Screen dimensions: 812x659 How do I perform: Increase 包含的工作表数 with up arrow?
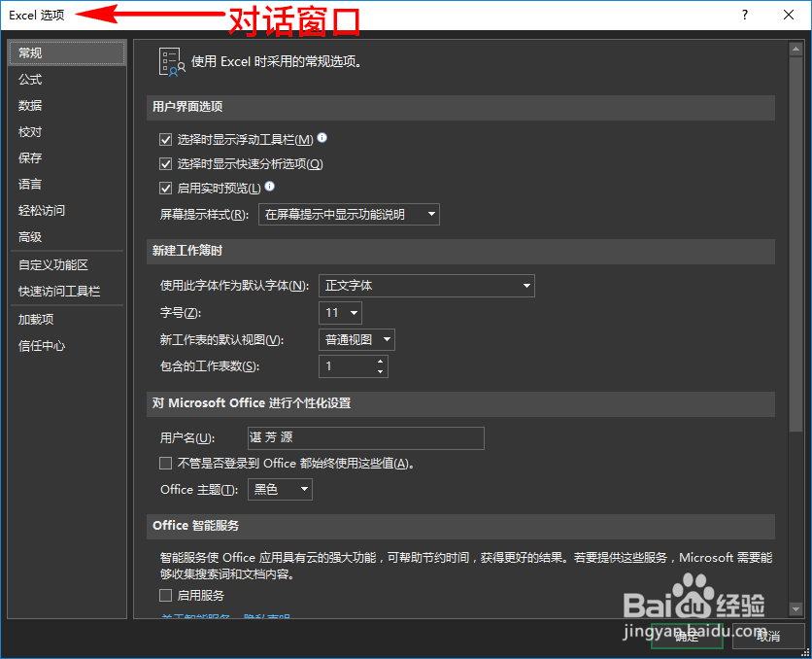(x=381, y=362)
